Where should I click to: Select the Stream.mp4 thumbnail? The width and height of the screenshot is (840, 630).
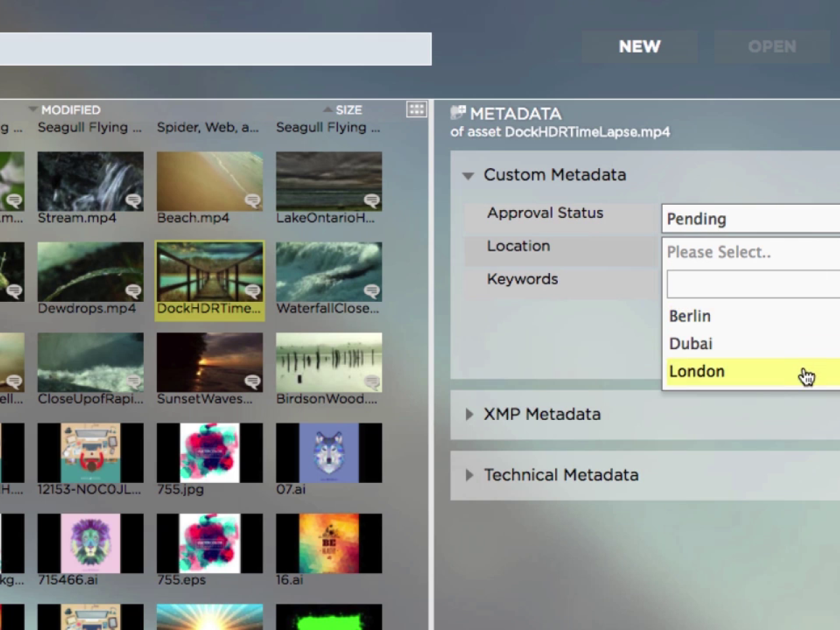[91, 181]
